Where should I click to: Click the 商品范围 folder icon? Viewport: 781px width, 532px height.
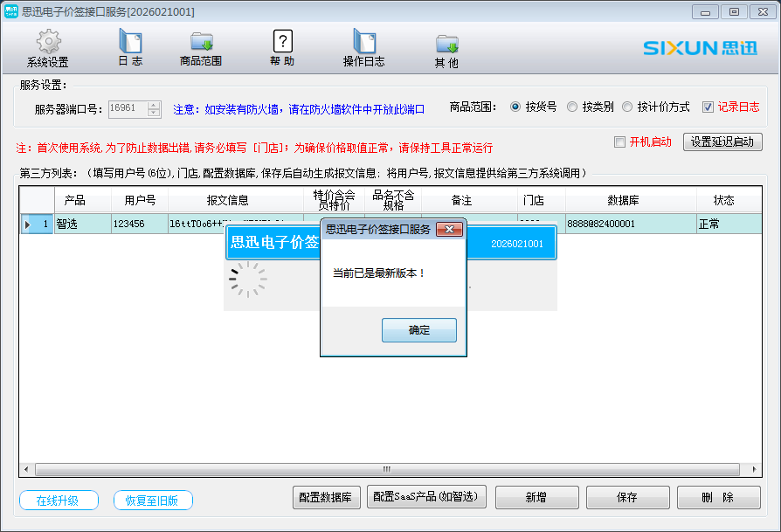pyautogui.click(x=202, y=42)
